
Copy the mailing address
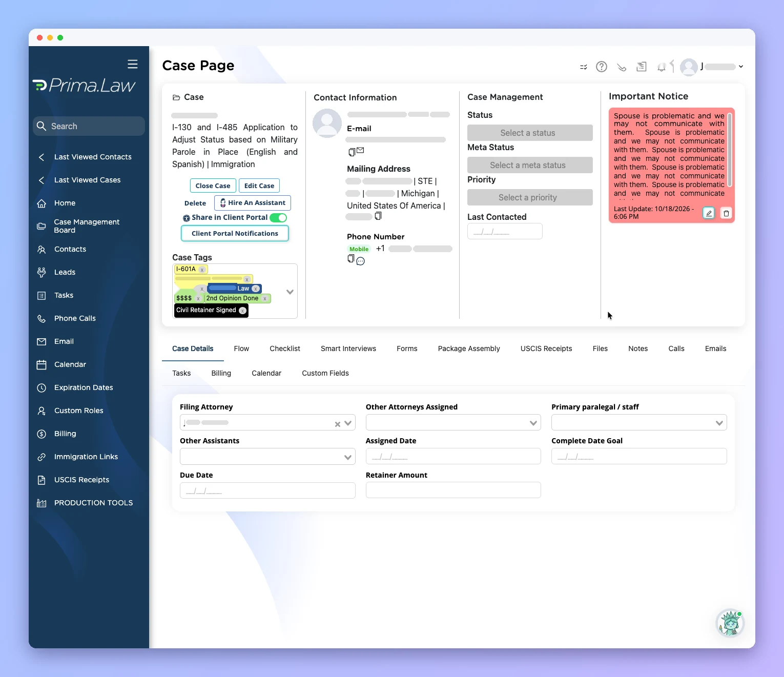[x=378, y=216]
